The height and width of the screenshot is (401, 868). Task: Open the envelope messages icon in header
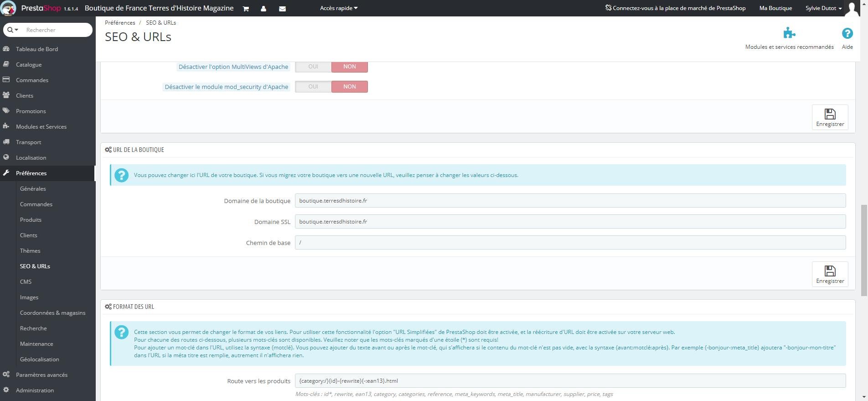pyautogui.click(x=282, y=9)
